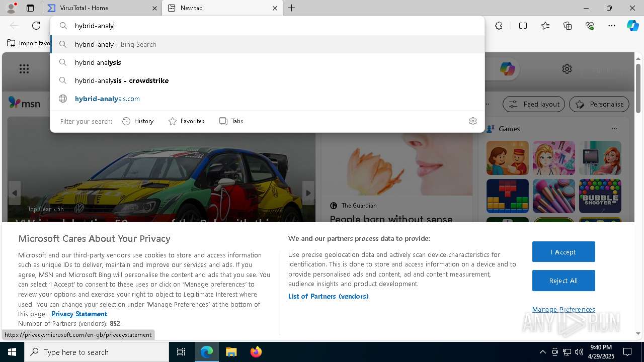The width and height of the screenshot is (644, 362).
Task: Open Settings and more ellipsis menu
Action: coord(612,26)
